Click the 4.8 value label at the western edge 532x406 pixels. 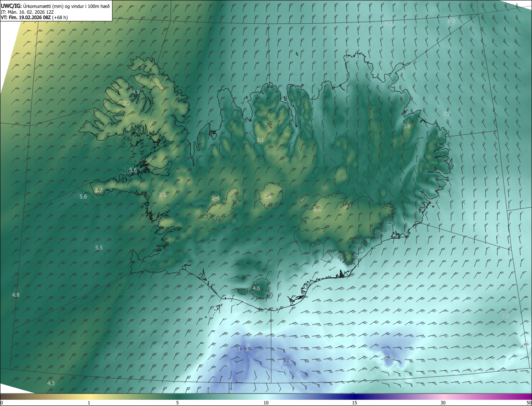(x=16, y=295)
